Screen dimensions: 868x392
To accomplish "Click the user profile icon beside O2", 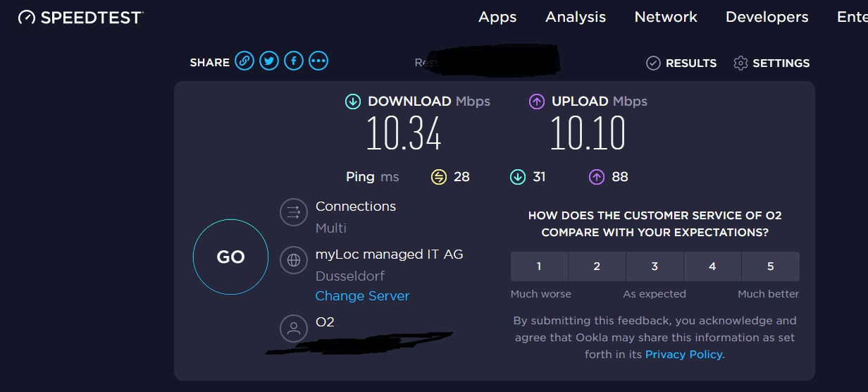I will click(x=294, y=328).
